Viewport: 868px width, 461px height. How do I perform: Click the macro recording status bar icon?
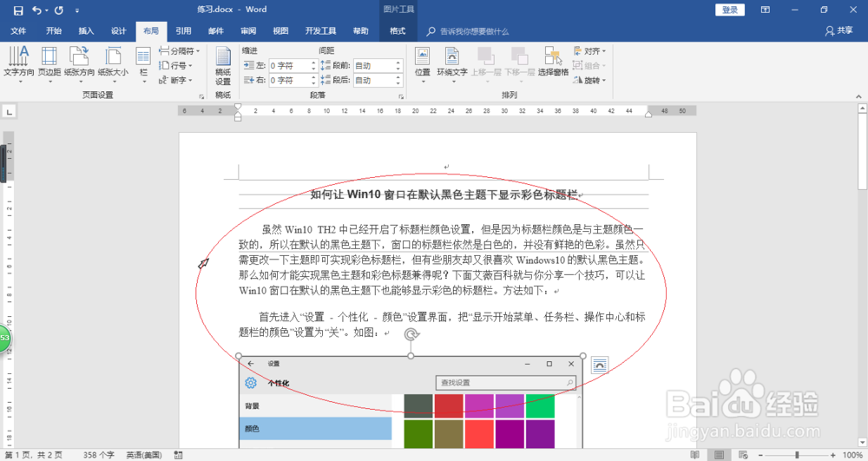tap(178, 455)
